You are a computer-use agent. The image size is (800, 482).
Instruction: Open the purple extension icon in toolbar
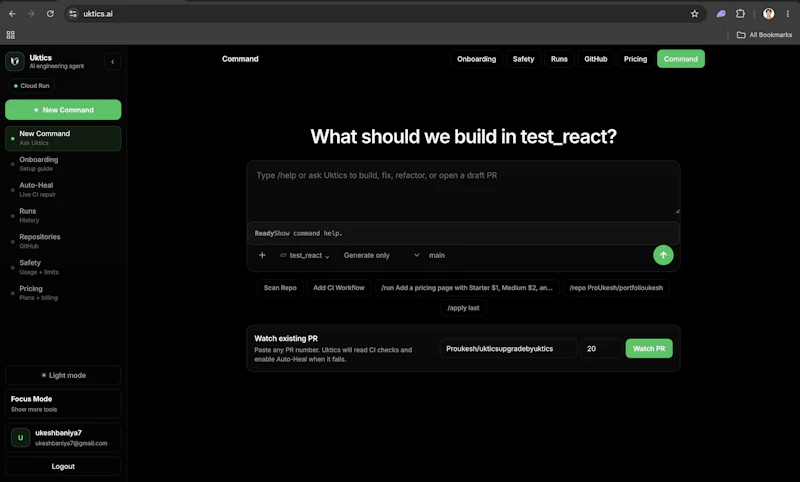pos(721,14)
